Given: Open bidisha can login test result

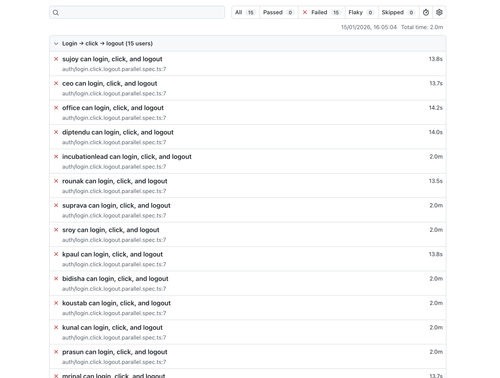Looking at the screenshot, I should point(115,279).
